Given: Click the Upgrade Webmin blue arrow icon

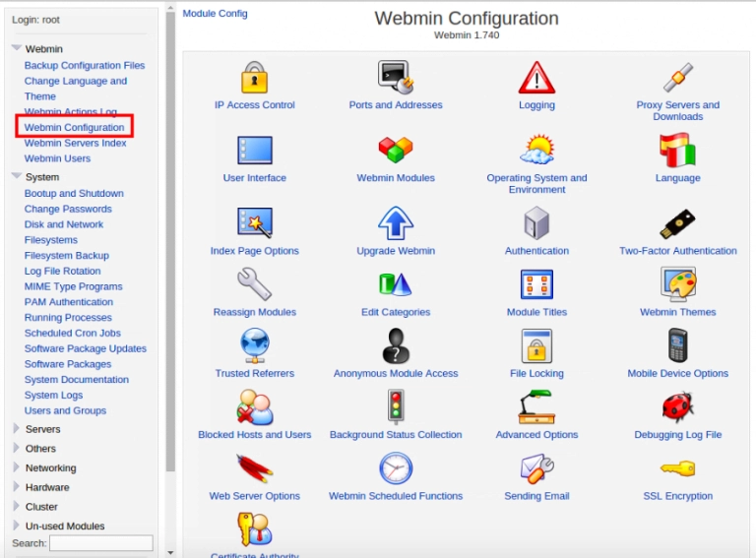Looking at the screenshot, I should point(396,222).
